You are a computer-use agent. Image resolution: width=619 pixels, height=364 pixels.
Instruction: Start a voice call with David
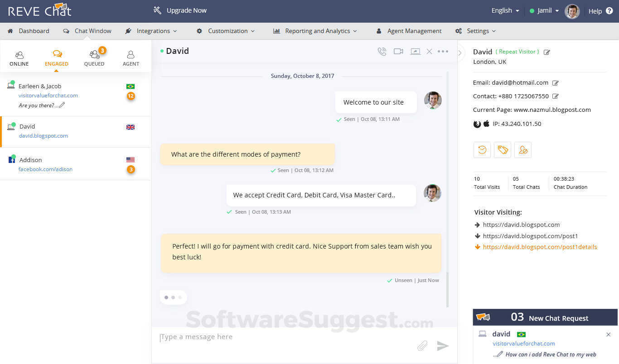[382, 51]
